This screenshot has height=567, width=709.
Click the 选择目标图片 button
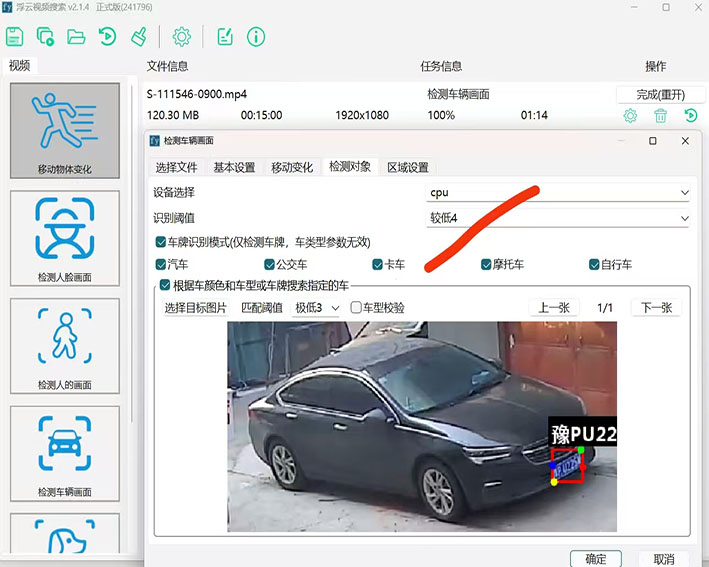[196, 308]
